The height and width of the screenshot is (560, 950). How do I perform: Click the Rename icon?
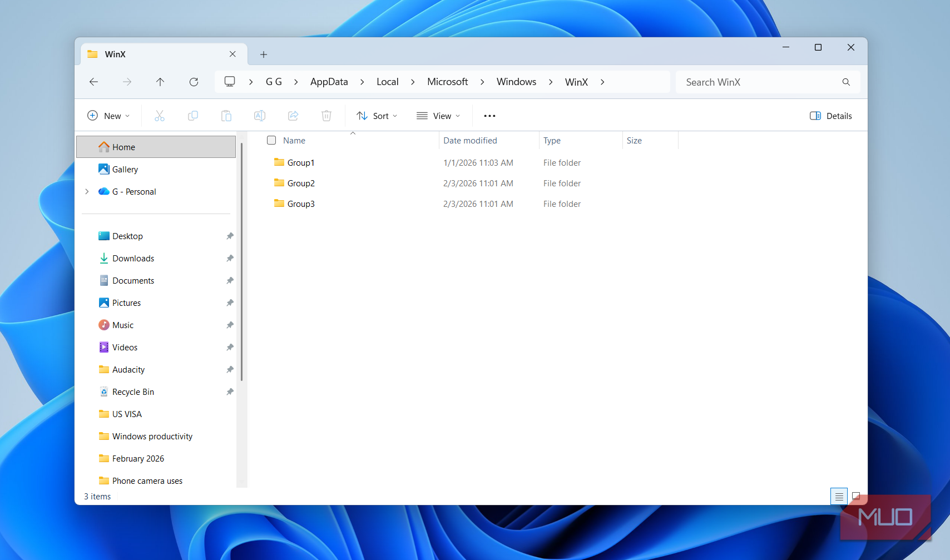point(260,116)
